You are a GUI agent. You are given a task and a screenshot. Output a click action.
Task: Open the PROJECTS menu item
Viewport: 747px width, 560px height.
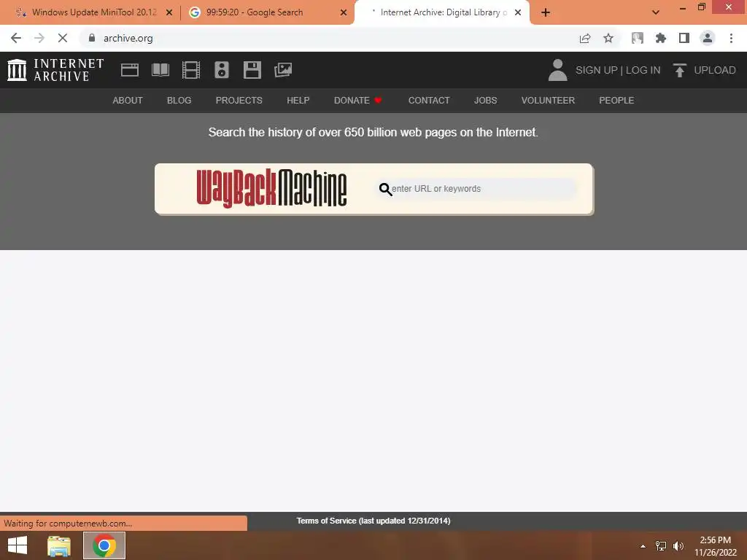[x=239, y=101]
